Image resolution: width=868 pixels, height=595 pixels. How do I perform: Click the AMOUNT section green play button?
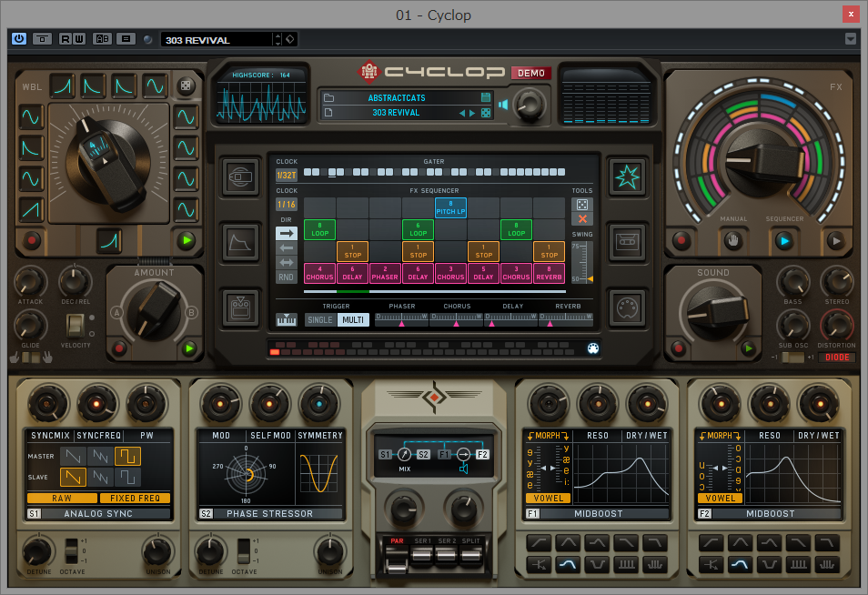[189, 348]
